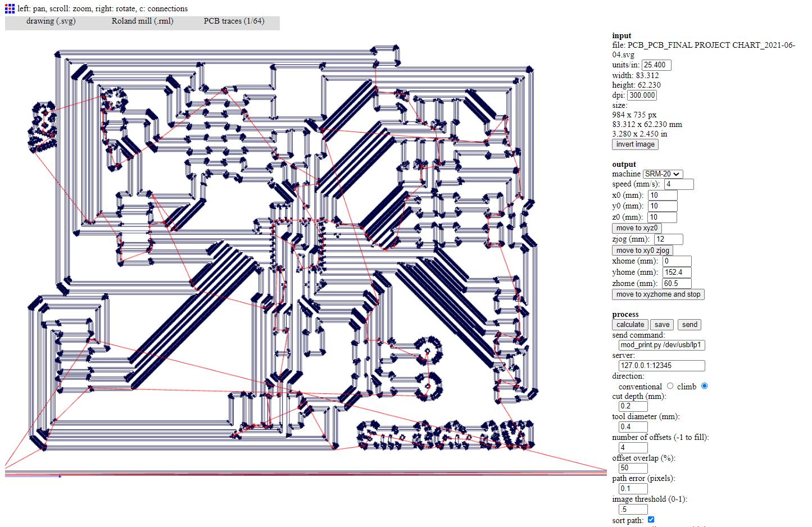Click the send button
The width and height of the screenshot is (812, 527).
689,325
